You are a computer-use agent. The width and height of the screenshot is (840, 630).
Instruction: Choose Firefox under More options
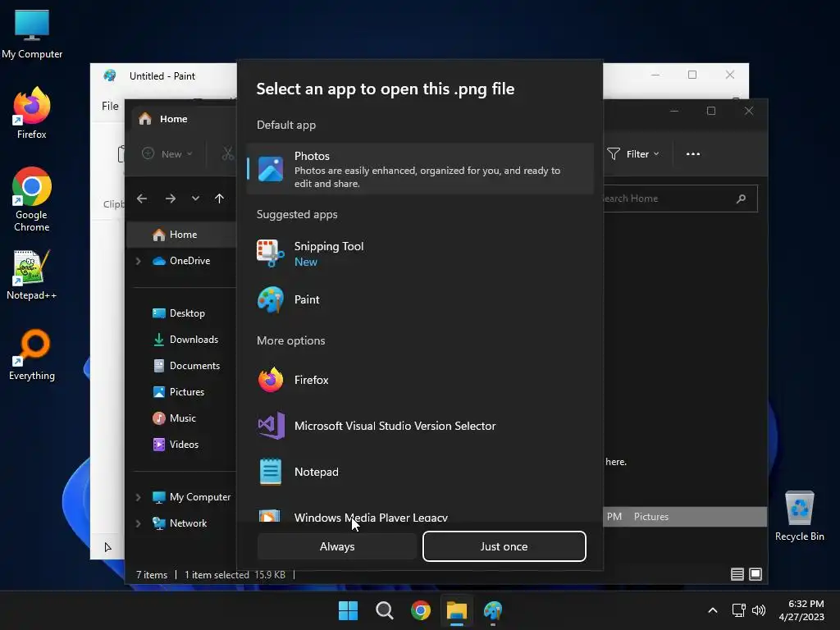click(420, 380)
